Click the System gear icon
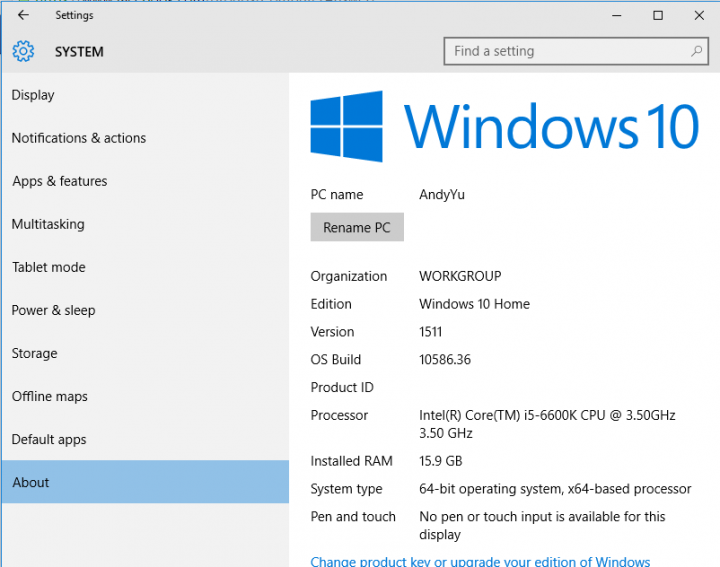Image resolution: width=720 pixels, height=567 pixels. pos(23,51)
